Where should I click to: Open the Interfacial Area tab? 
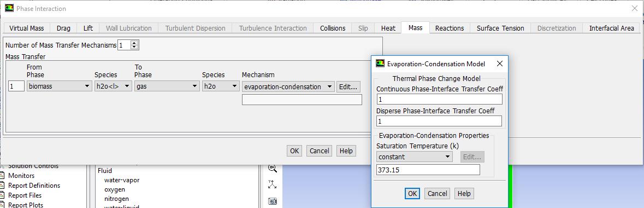pos(612,28)
